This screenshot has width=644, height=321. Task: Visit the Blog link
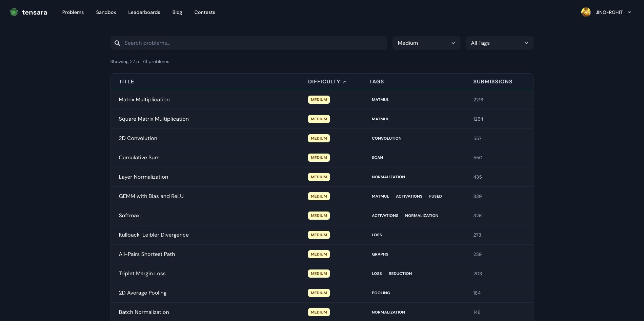177,12
